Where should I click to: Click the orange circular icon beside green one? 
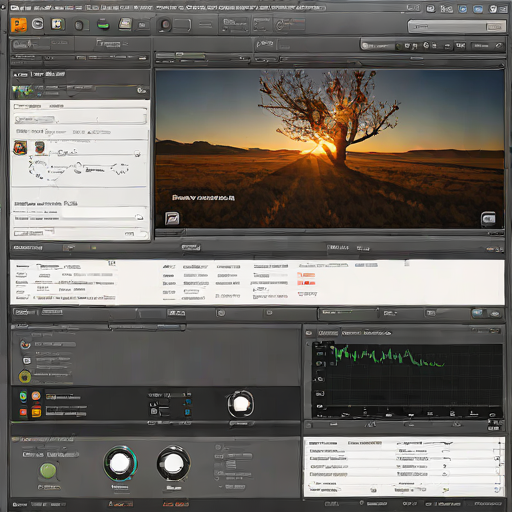[x=36, y=396]
